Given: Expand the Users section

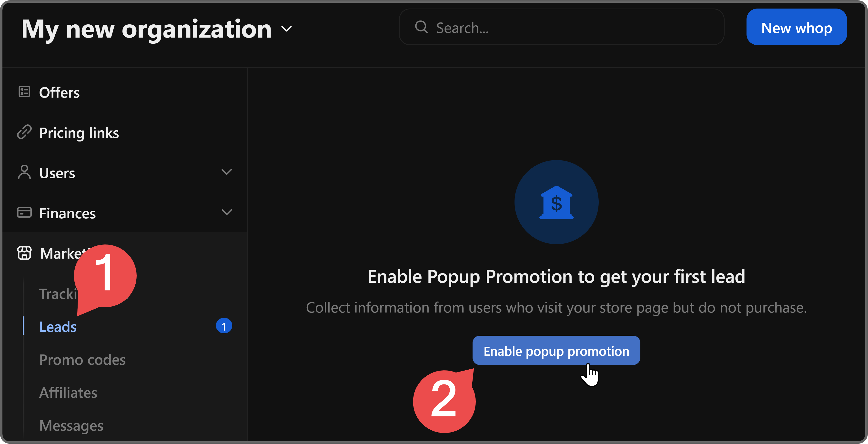Looking at the screenshot, I should coord(227,172).
